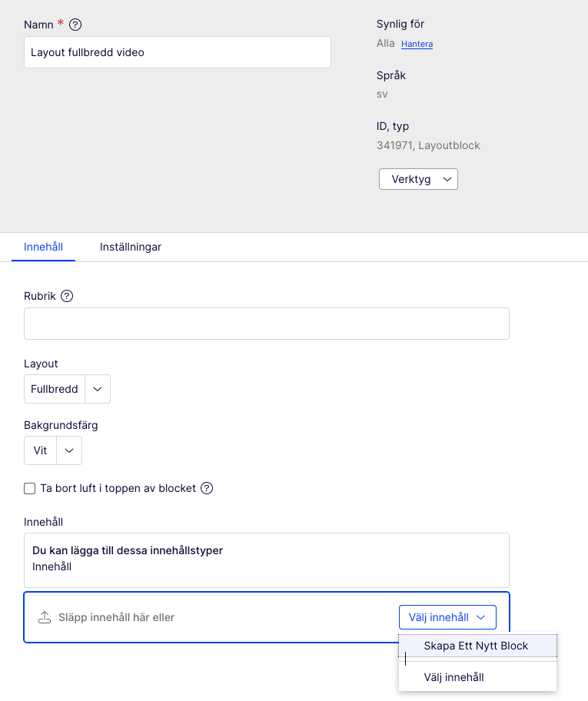The image size is (588, 701).
Task: Click the Hantera link
Action: pos(417,44)
